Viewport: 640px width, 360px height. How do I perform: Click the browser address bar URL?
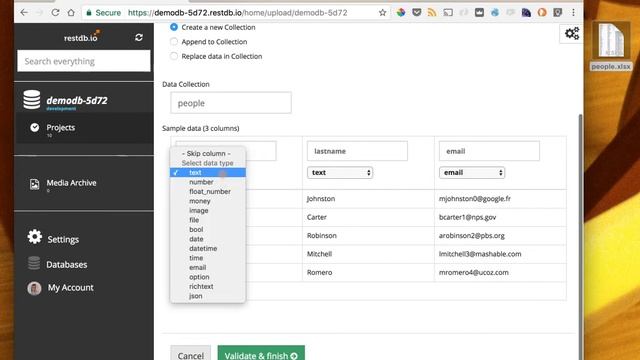(238, 13)
